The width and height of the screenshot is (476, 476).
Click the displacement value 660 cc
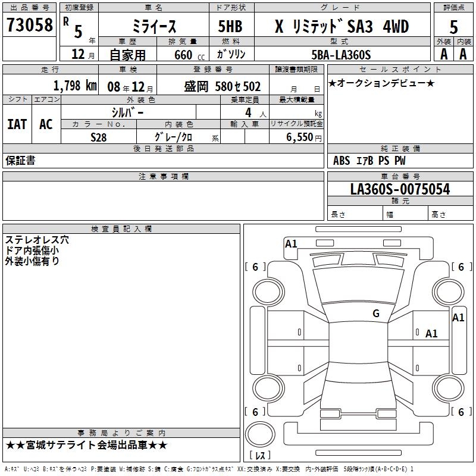189,55
